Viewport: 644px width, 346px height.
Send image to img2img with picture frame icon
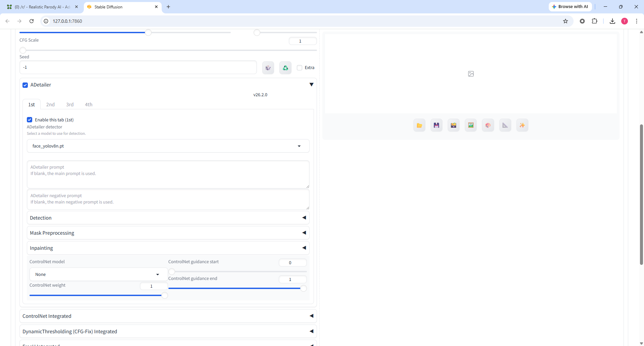pos(471,125)
